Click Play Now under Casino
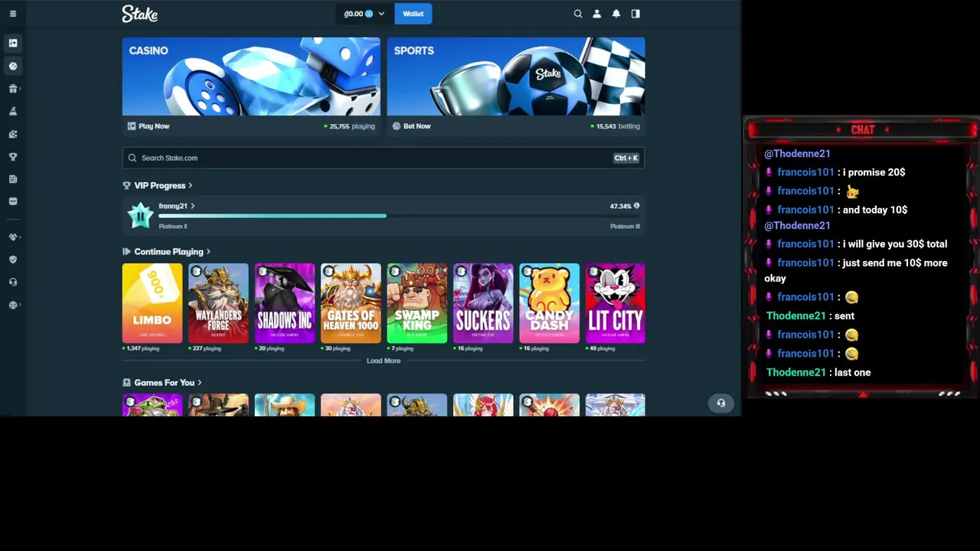Viewport: 980px width, 551px height. [149, 126]
